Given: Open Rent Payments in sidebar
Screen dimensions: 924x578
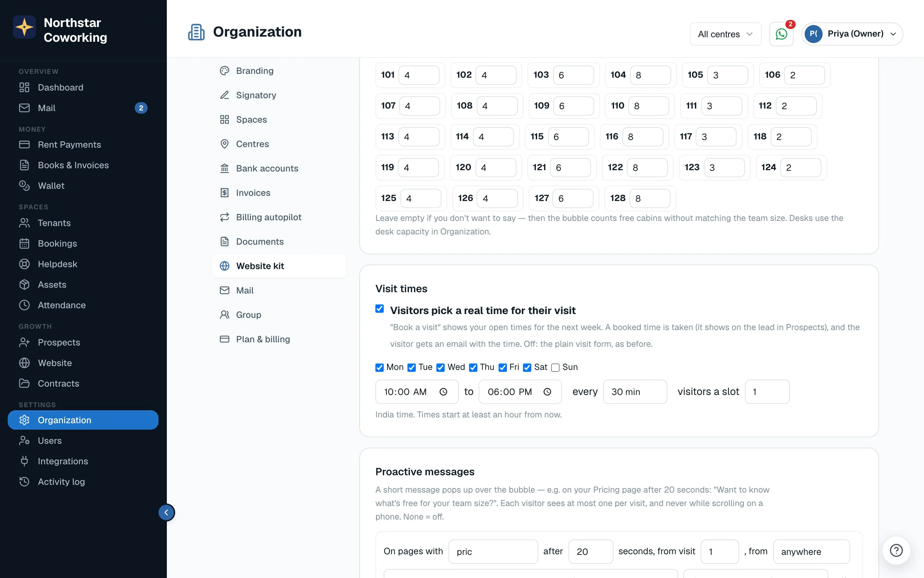Looking at the screenshot, I should 83,144.
